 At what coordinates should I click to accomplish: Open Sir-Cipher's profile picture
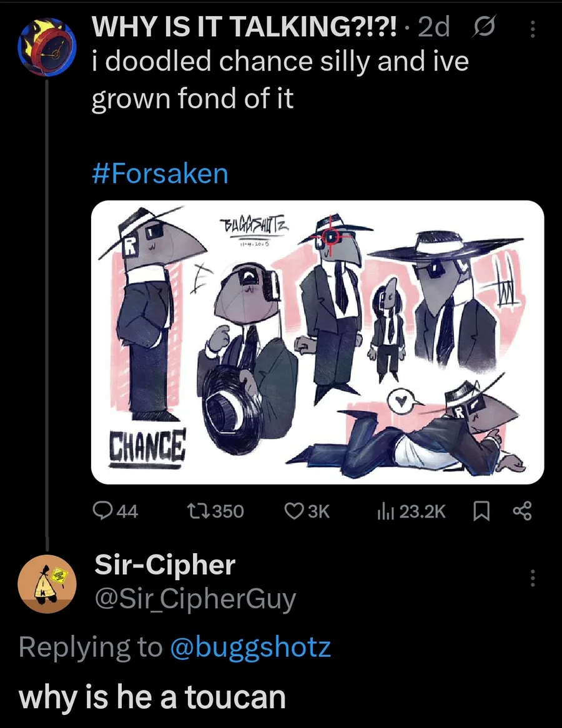(47, 583)
